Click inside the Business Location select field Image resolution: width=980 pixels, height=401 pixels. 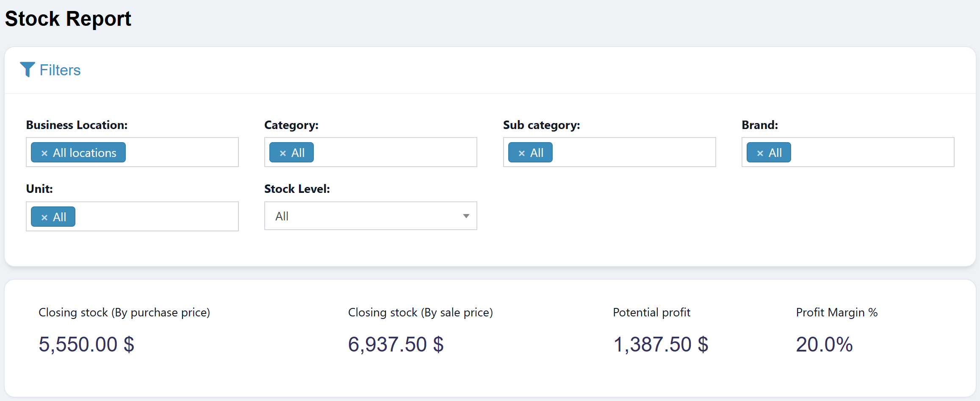pos(132,152)
